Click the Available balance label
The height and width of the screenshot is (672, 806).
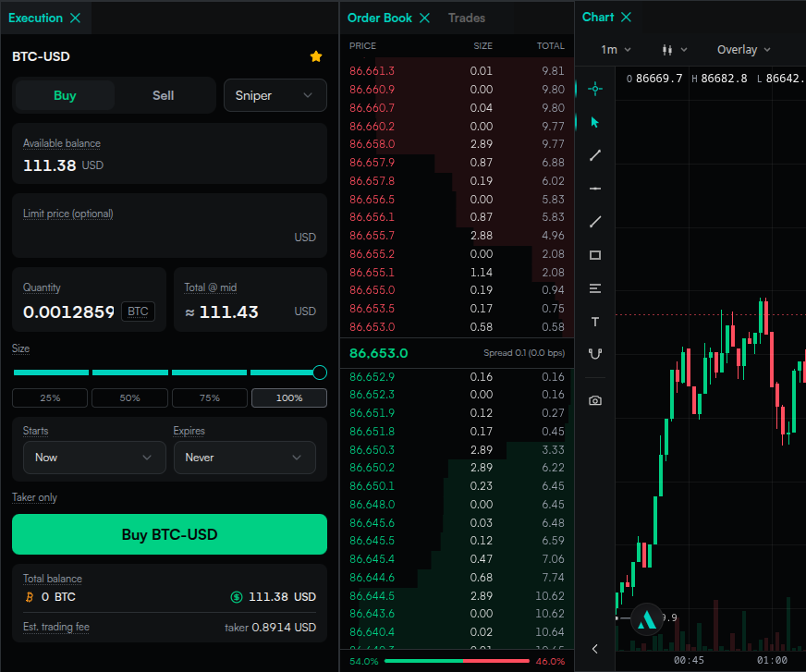(62, 143)
